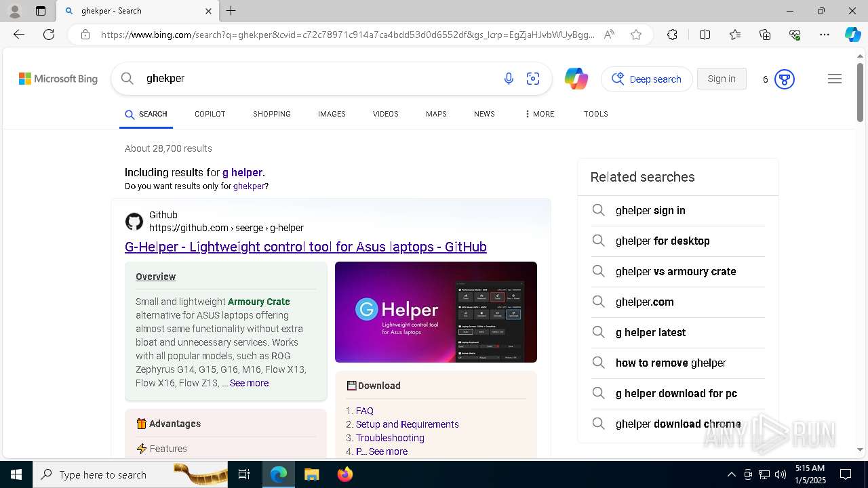Launch Firefox from the taskbar

coord(345,474)
